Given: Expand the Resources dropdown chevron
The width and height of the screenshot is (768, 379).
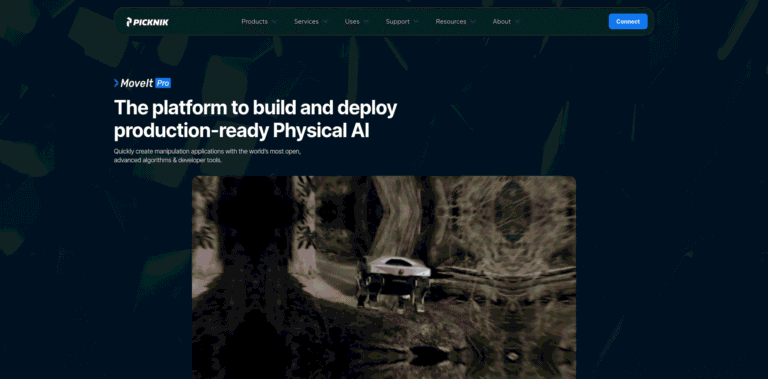Looking at the screenshot, I should click(473, 22).
